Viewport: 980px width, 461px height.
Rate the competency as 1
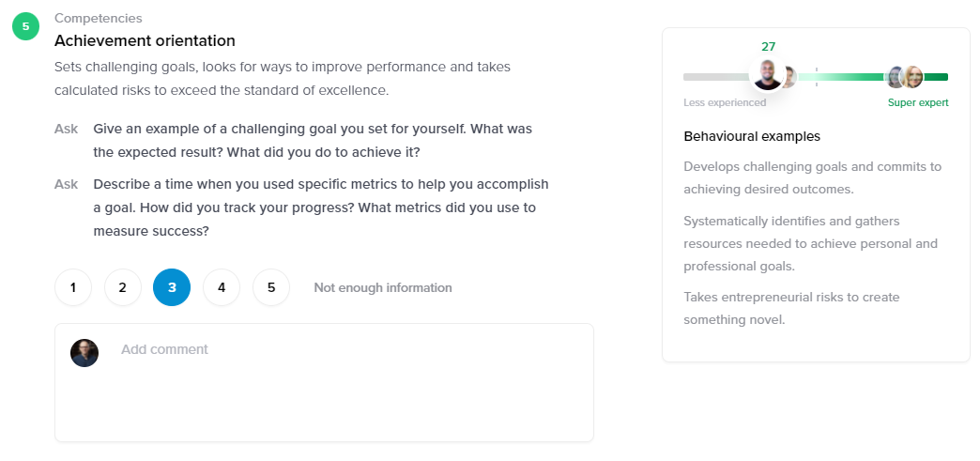[73, 287]
